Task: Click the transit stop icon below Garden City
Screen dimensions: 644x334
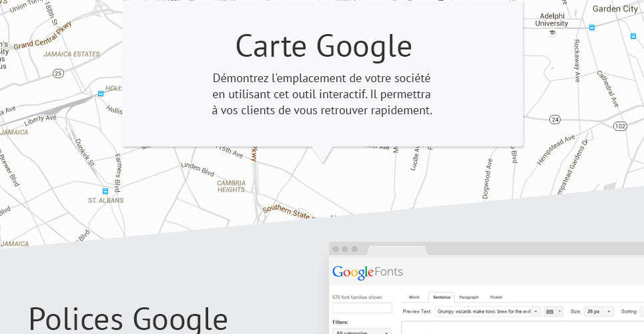Action: 633,36
